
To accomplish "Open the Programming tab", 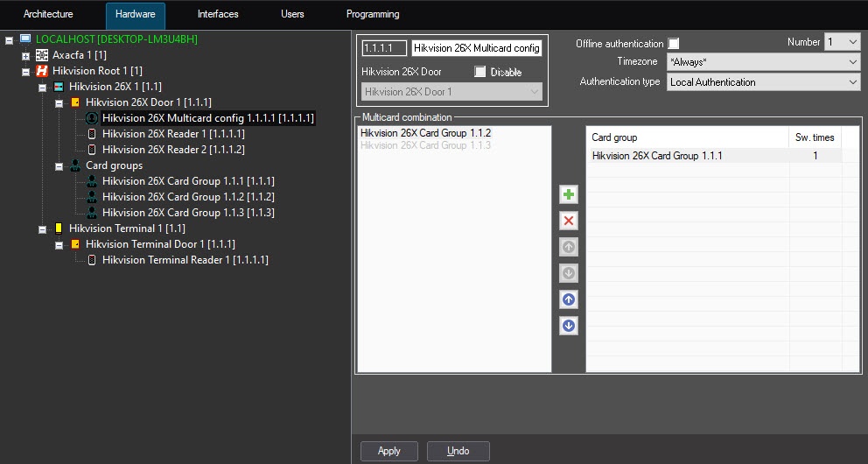I will tap(373, 14).
